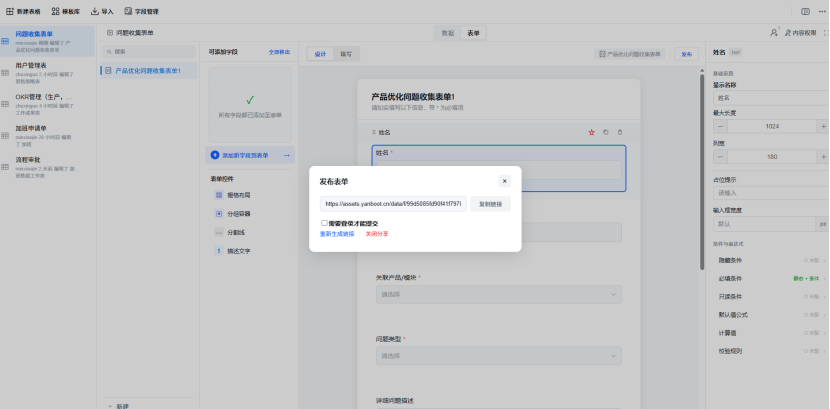Expand the 必填条件 setting row
This screenshot has width=830, height=409.
[771, 278]
